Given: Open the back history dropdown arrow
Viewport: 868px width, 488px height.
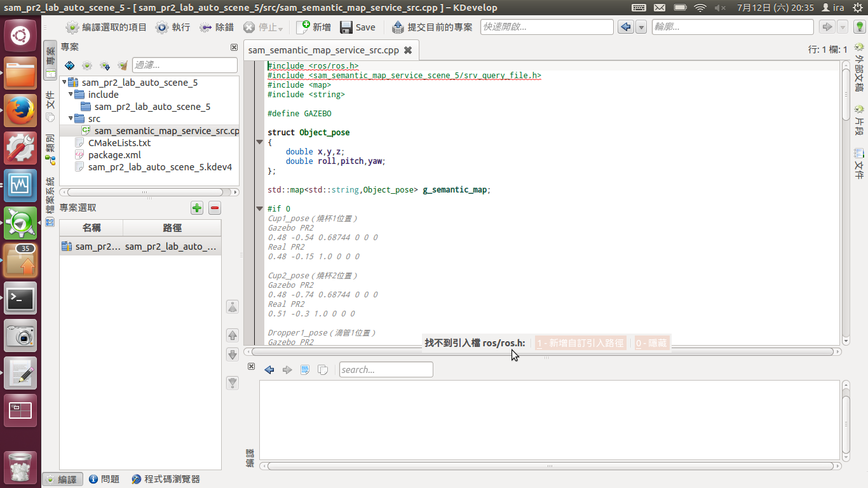Looking at the screenshot, I should coord(641,27).
